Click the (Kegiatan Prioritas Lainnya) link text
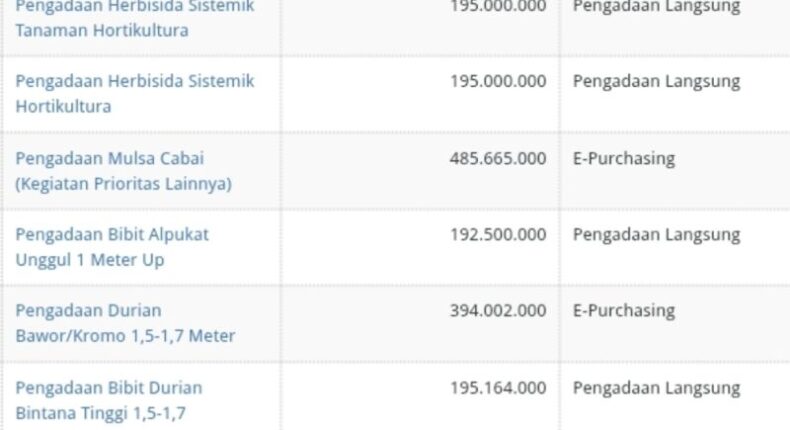This screenshot has height=430, width=790. coord(123,184)
